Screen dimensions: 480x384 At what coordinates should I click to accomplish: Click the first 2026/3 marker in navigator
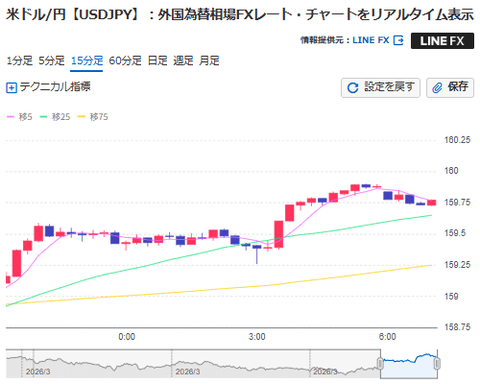38,372
